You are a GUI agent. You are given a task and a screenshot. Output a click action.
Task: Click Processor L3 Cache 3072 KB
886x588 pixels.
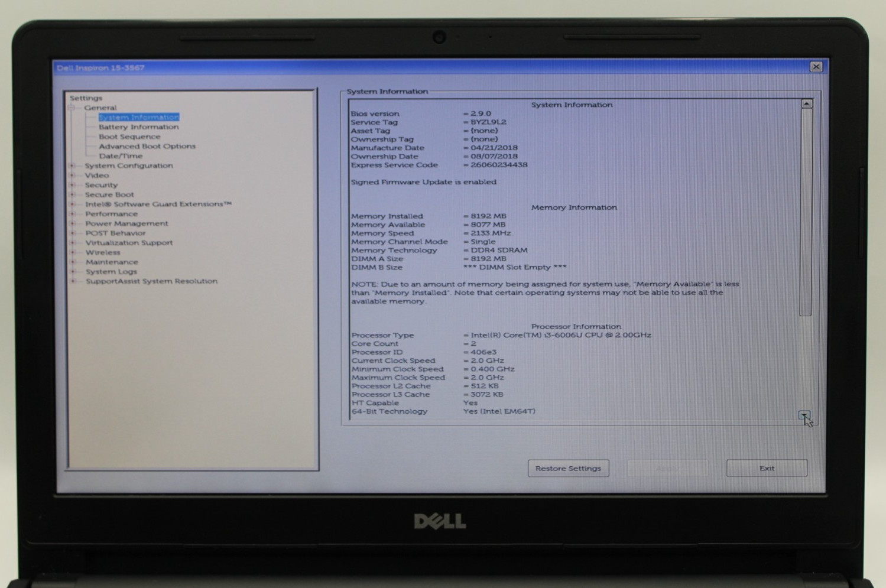coord(487,394)
